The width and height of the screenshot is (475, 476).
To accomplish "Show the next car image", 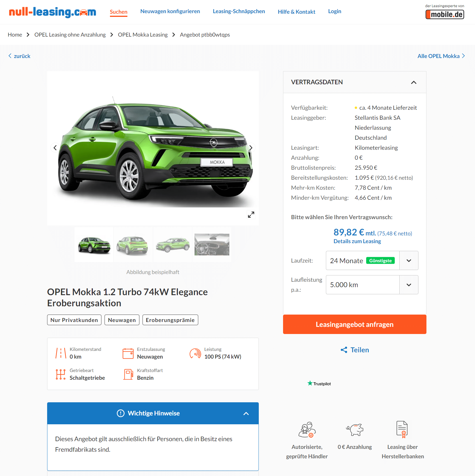I will 250,148.
